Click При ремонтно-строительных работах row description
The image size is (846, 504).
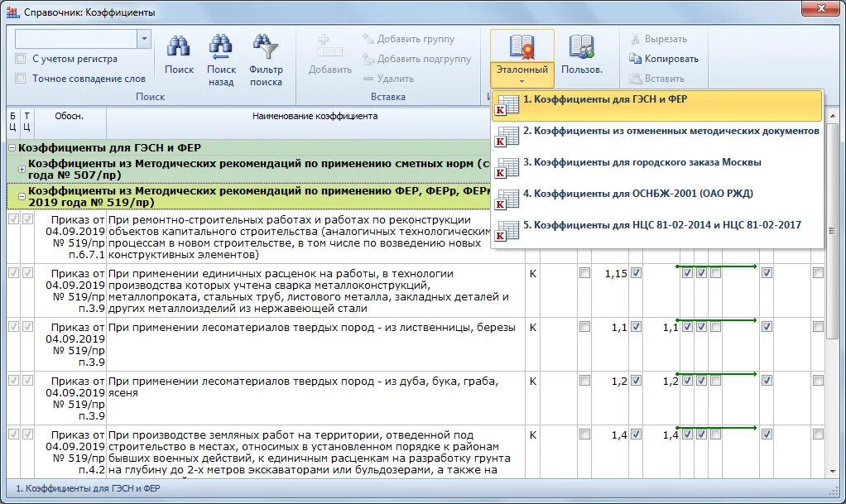300,237
